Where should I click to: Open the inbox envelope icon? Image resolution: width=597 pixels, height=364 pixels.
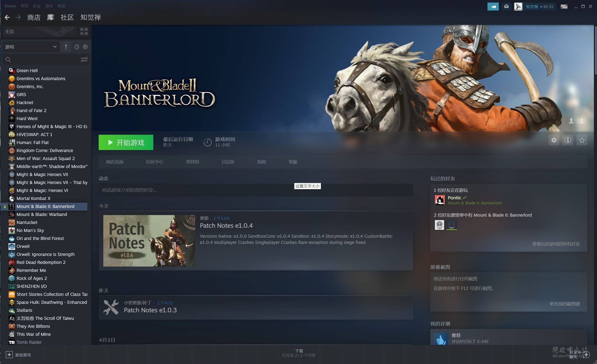506,6
